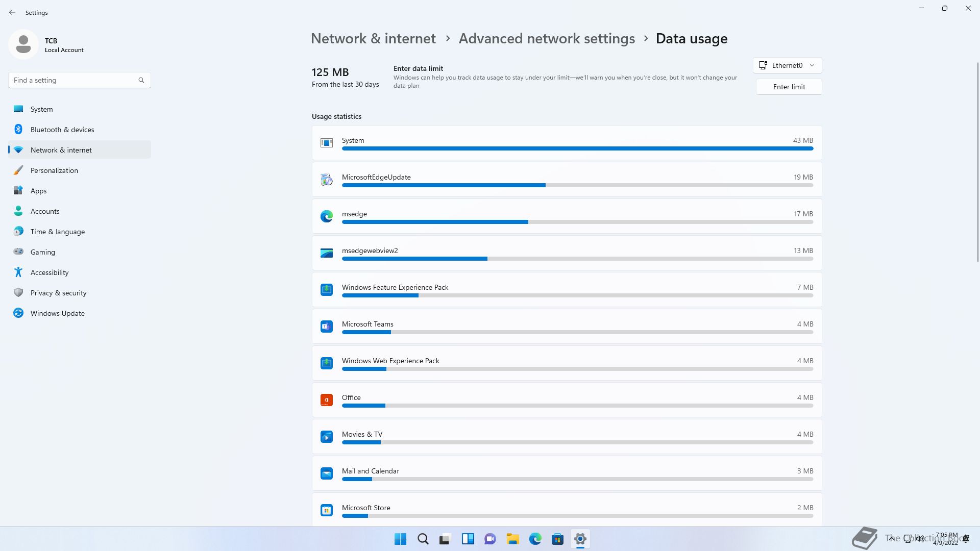
Task: Click the '19 MB' MicrosoftEdgeUpdate value
Action: point(803,177)
